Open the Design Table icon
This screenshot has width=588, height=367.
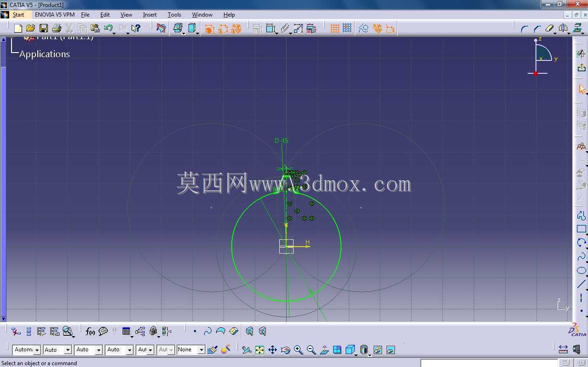tap(126, 331)
